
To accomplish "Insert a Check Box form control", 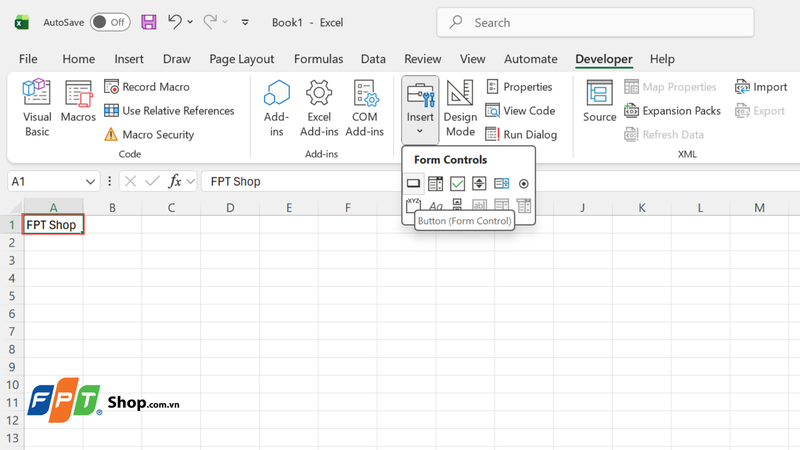I will 457,183.
